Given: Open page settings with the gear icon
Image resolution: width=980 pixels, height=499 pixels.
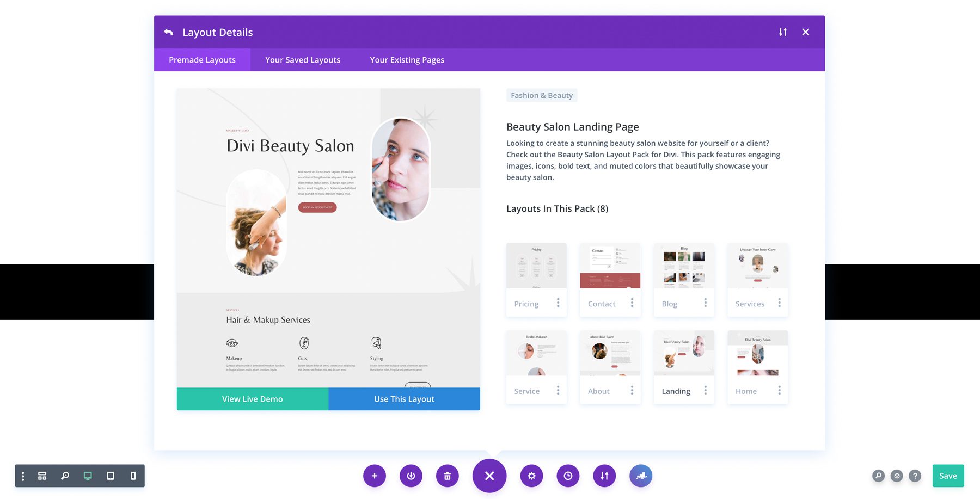Looking at the screenshot, I should point(531,476).
